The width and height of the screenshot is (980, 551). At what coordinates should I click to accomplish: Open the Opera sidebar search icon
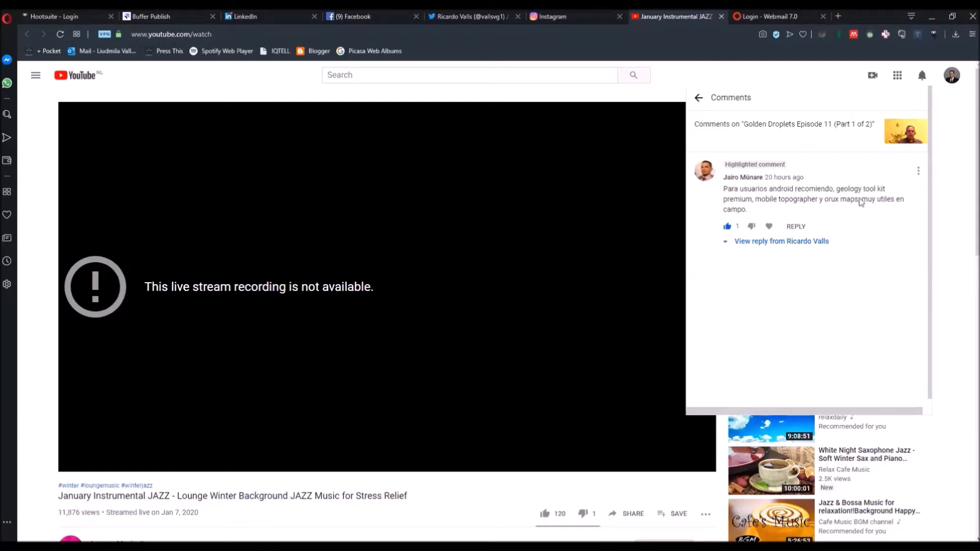tap(7, 114)
